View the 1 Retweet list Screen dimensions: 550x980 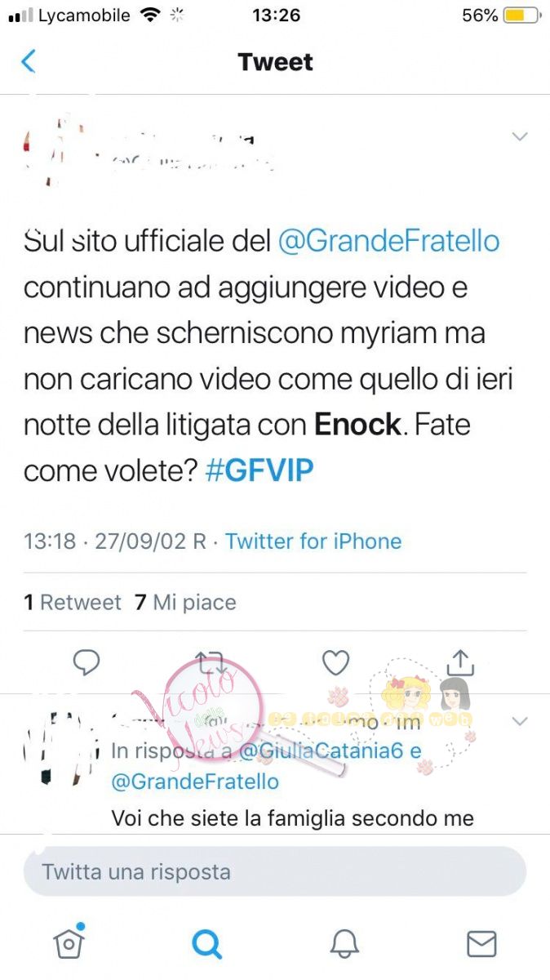point(73,603)
